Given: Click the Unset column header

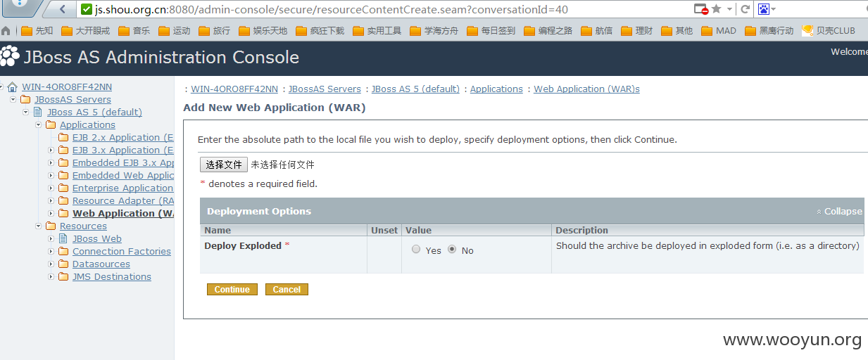Looking at the screenshot, I should click(x=384, y=231).
